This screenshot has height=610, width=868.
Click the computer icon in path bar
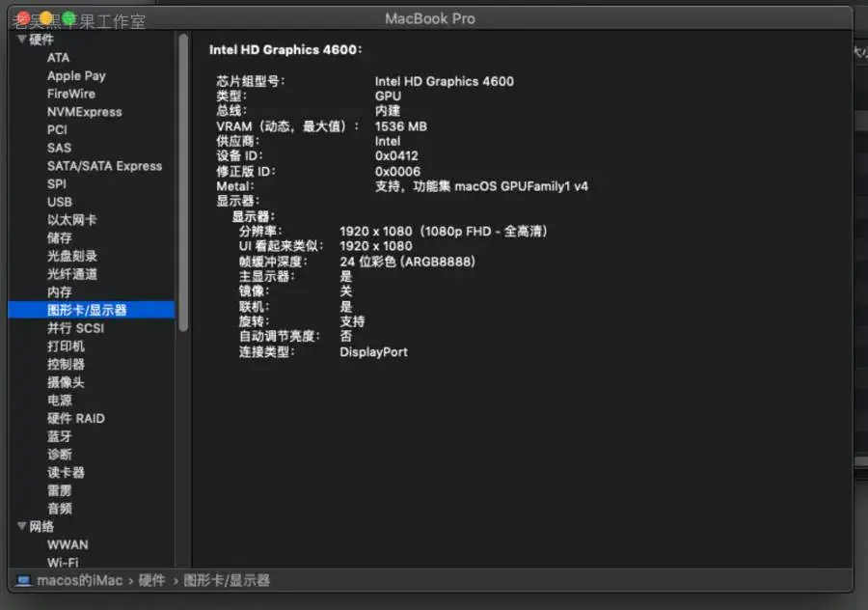tap(23, 581)
